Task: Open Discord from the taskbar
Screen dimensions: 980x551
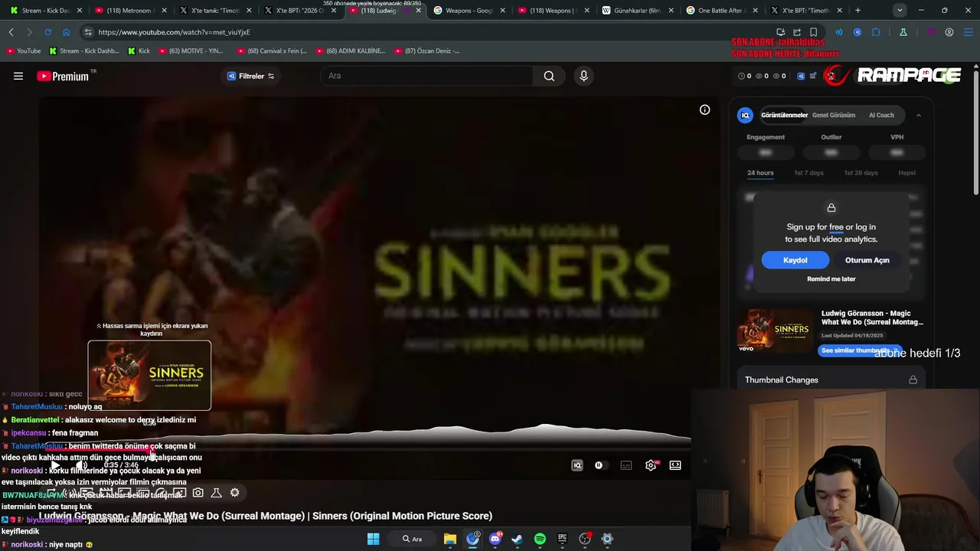Action: [495, 539]
